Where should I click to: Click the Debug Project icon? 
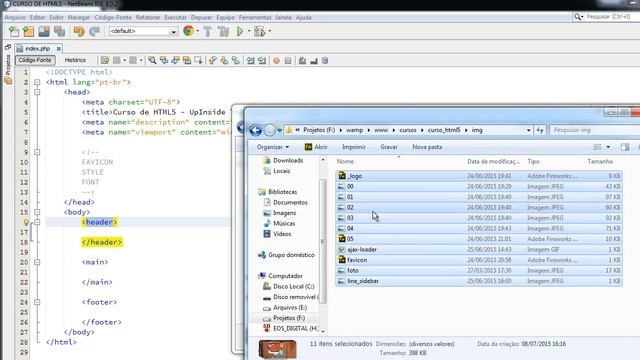(260, 31)
